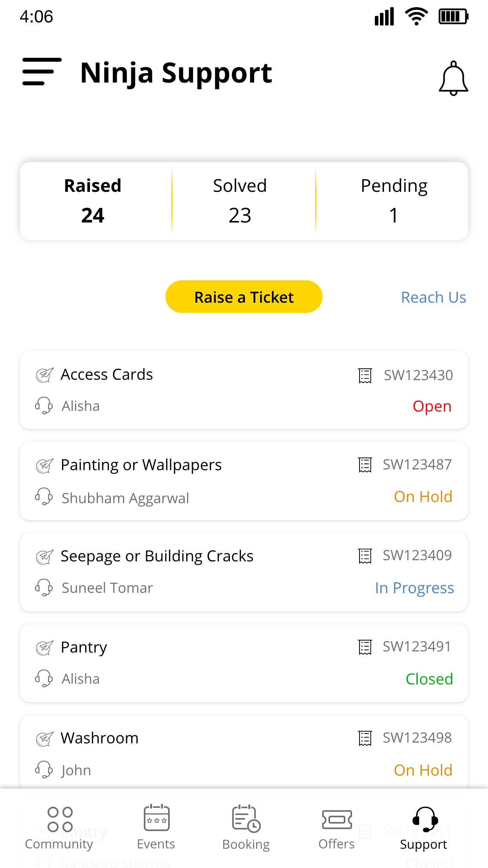Show the Pending tickets tab
The image size is (488, 868).
[394, 200]
